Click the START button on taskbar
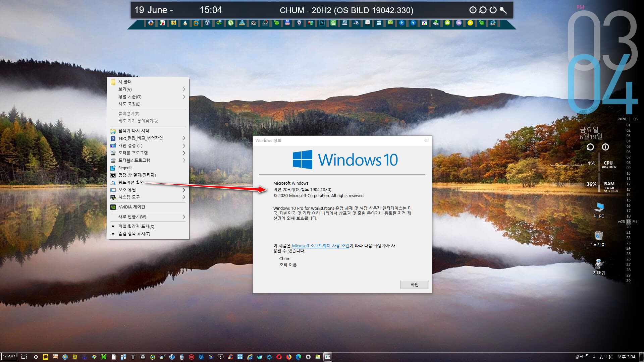This screenshot has height=362, width=644. pyautogui.click(x=9, y=356)
